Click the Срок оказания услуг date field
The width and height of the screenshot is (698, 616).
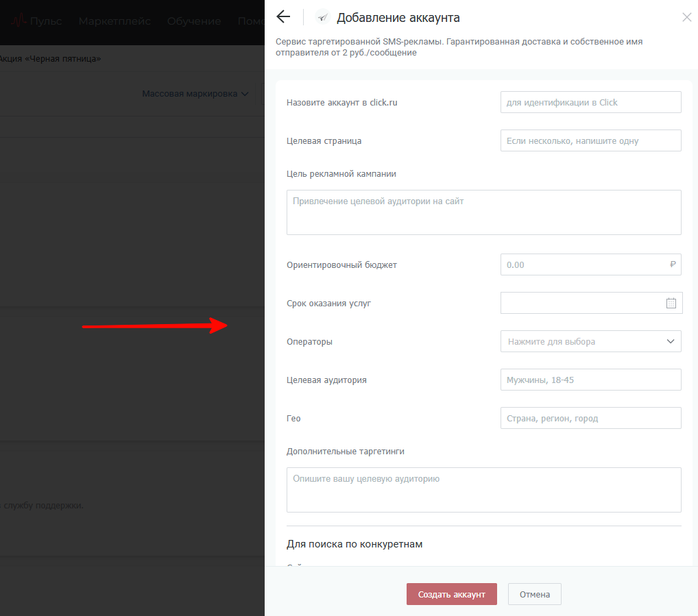581,303
